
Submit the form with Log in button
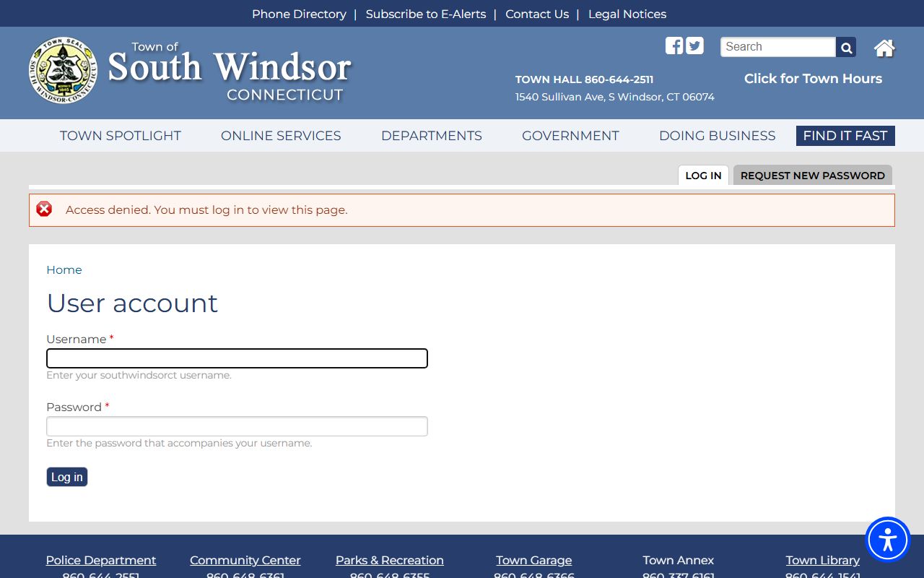67,477
